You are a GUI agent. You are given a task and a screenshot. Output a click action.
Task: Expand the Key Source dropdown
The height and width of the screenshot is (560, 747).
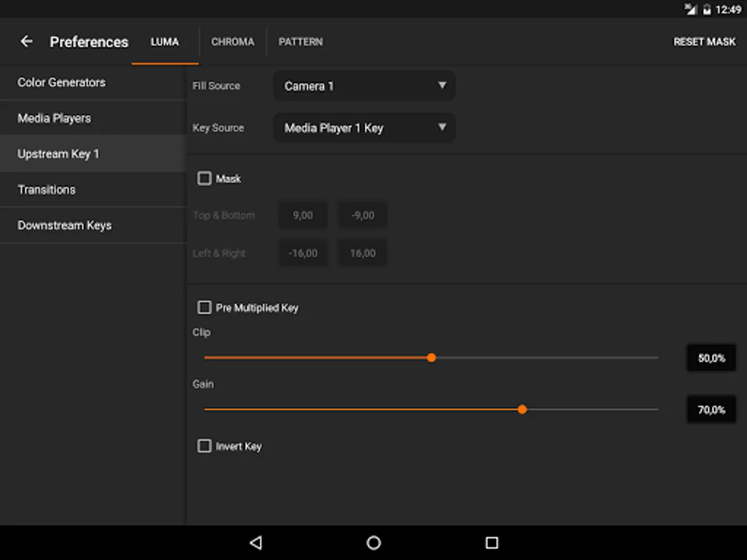coord(364,128)
